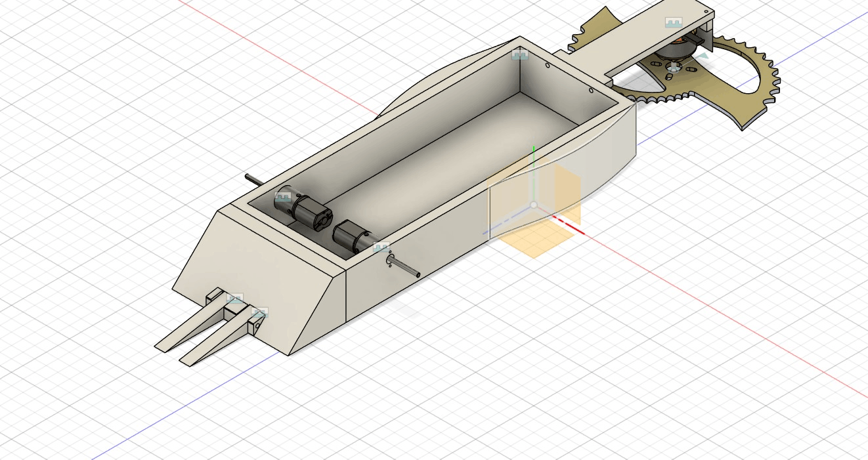Click the teal joint flag above sprocket hub

point(703,56)
